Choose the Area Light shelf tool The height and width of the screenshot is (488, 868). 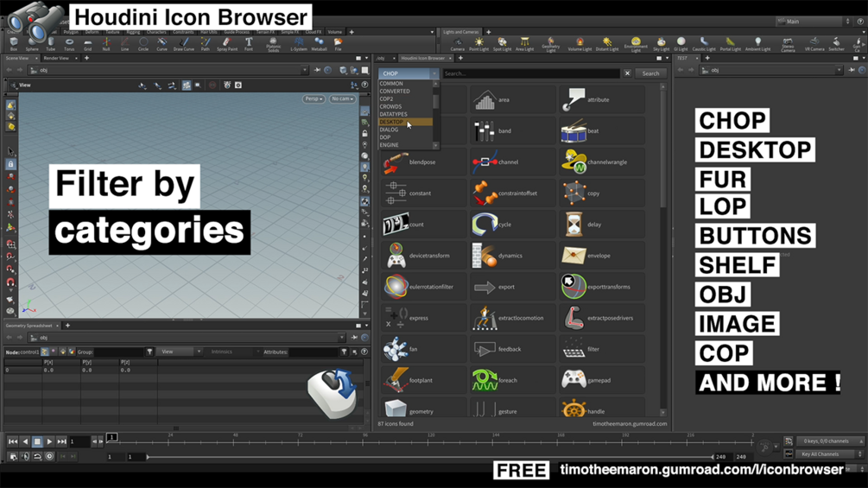[524, 45]
